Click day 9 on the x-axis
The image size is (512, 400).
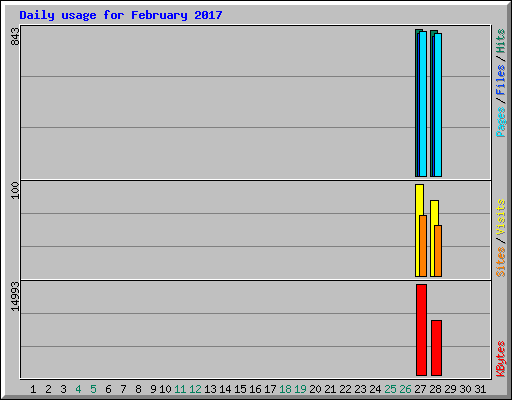153,389
